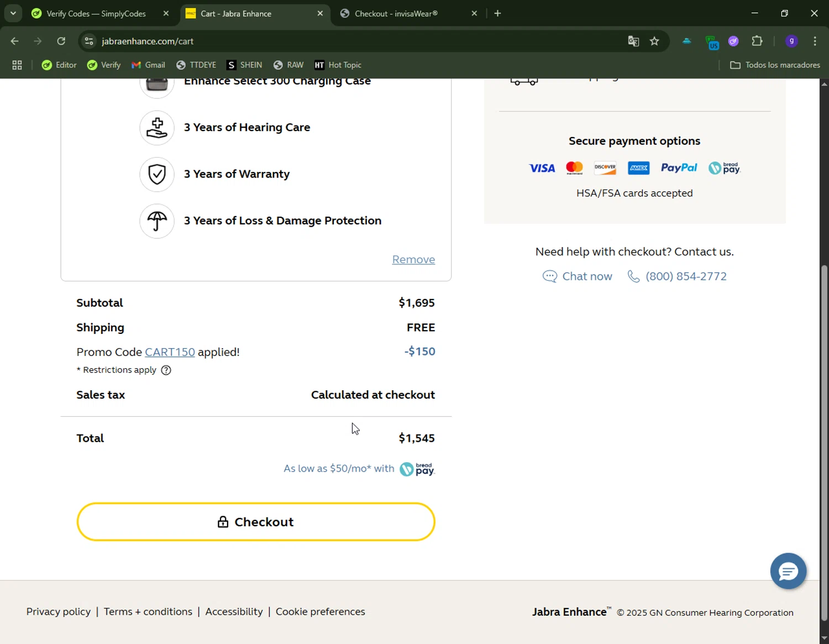Open the tab search dropdown arrow
829x644 pixels.
click(x=13, y=13)
